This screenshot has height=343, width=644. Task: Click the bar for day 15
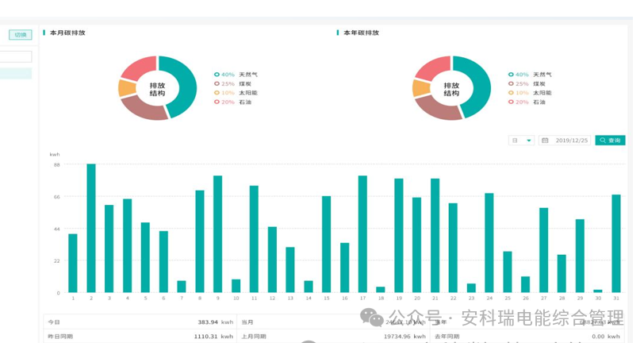click(x=327, y=245)
